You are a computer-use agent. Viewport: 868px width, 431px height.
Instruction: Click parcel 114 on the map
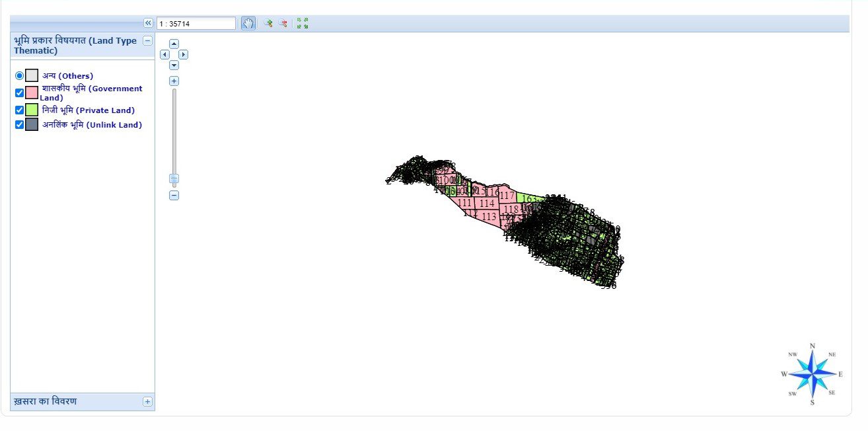(487, 204)
